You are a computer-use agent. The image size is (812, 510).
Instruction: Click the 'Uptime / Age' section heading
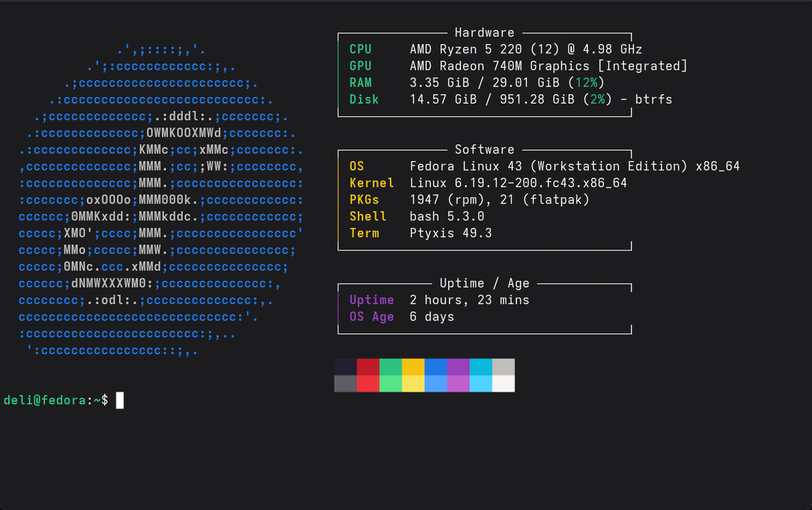click(484, 283)
